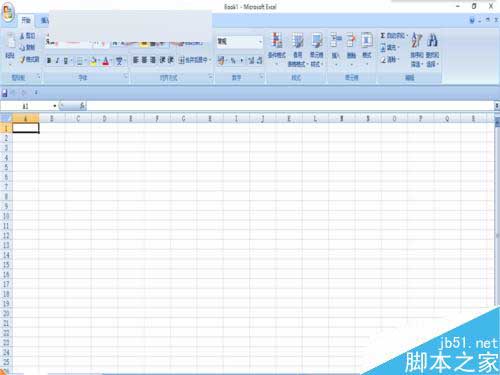500x375 pixels.
Task: Click the Name Box showing A1
Action: tap(26, 106)
